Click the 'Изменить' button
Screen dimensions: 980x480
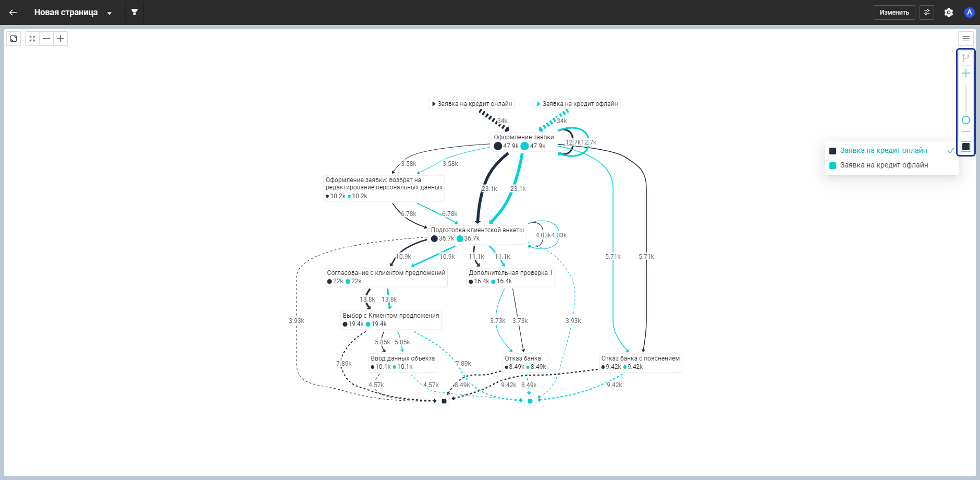894,13
